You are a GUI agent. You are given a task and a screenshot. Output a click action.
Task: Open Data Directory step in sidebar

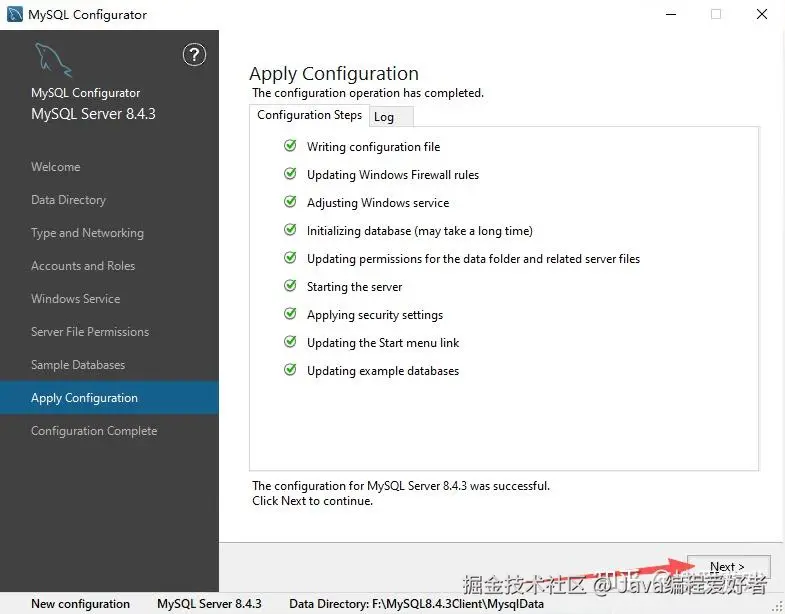(69, 200)
